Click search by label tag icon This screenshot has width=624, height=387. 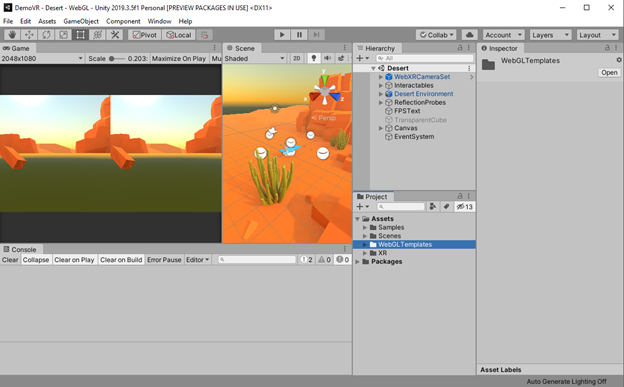447,206
